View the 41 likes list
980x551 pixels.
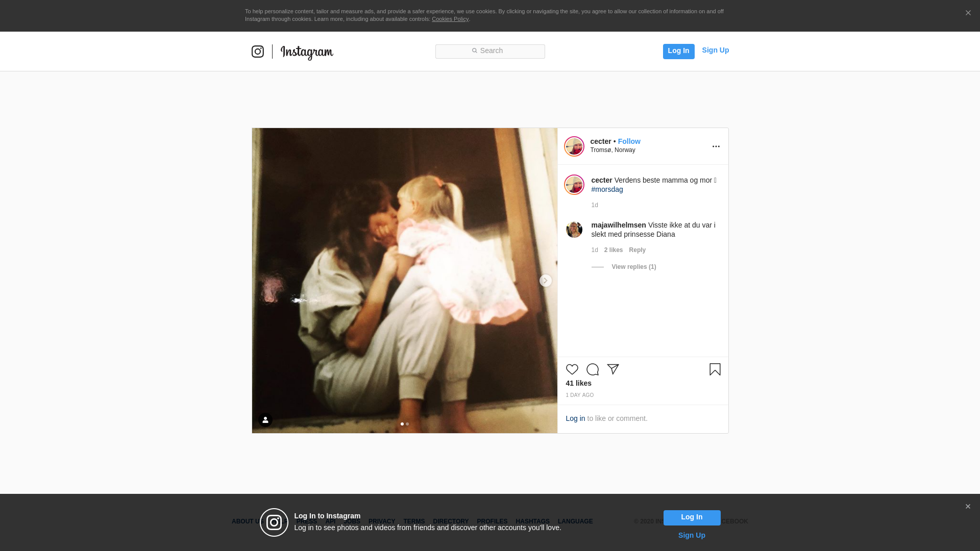click(x=578, y=383)
